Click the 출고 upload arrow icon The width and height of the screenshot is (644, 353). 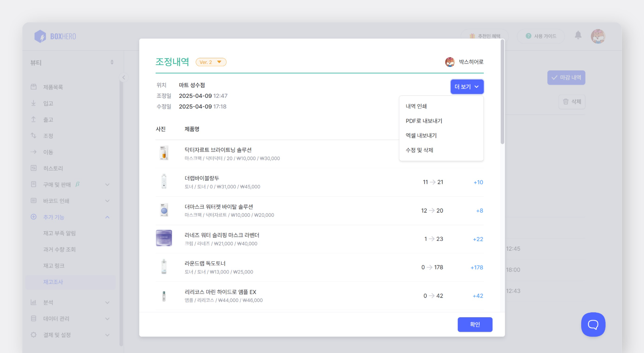click(33, 119)
